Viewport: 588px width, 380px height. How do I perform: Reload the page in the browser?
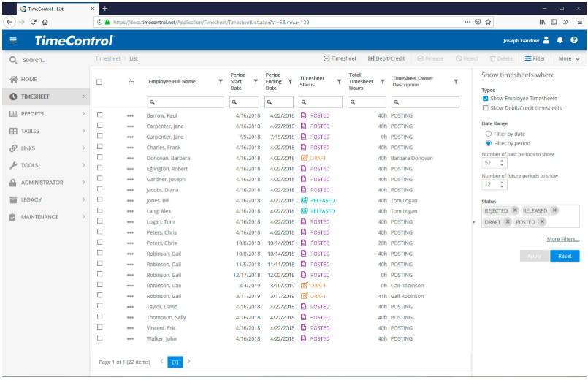(x=34, y=22)
